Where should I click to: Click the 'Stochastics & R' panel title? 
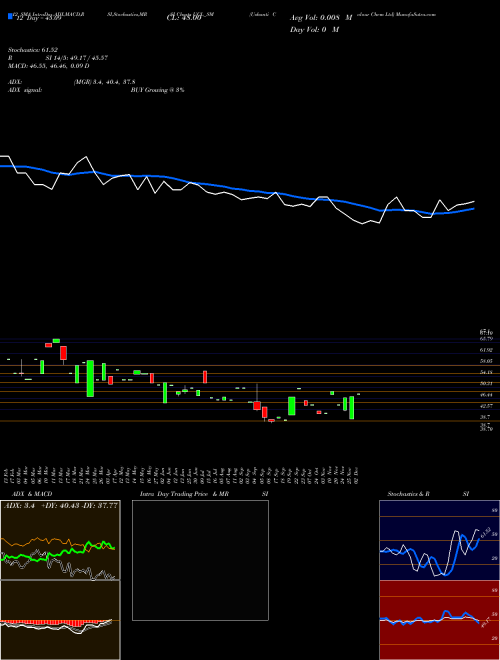click(409, 494)
